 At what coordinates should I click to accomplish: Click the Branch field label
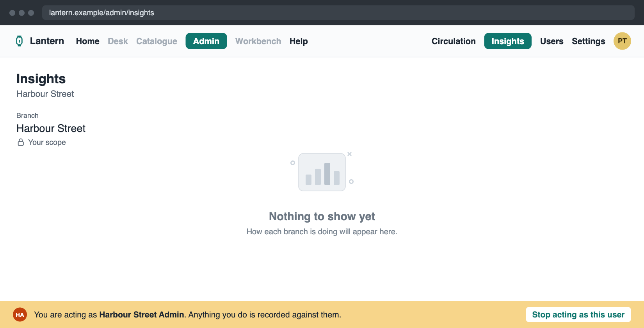tap(27, 116)
